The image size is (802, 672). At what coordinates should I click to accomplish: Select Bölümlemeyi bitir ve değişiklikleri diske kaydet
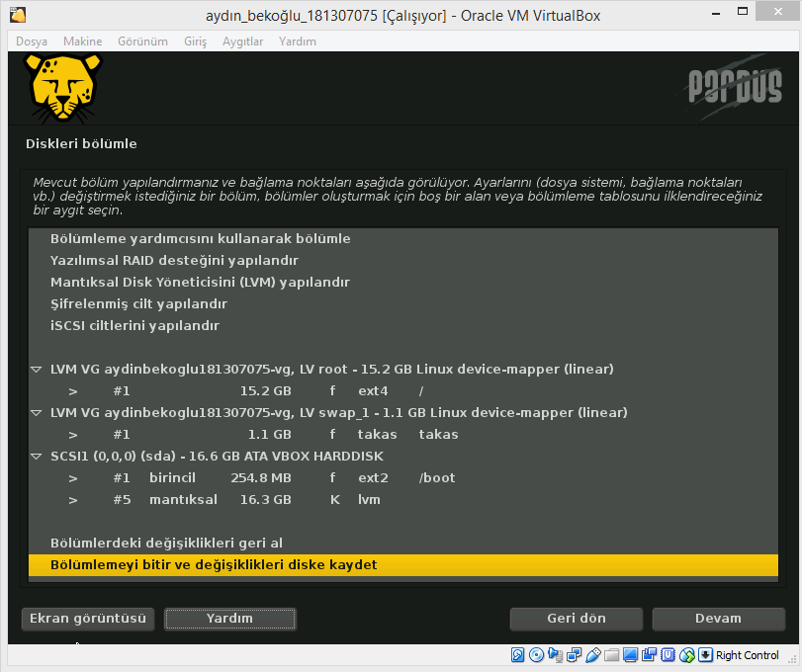[x=403, y=565]
